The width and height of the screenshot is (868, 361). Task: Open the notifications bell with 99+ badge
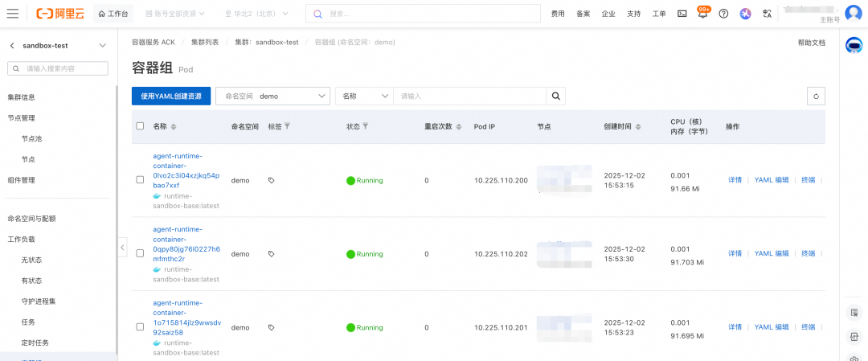point(703,14)
